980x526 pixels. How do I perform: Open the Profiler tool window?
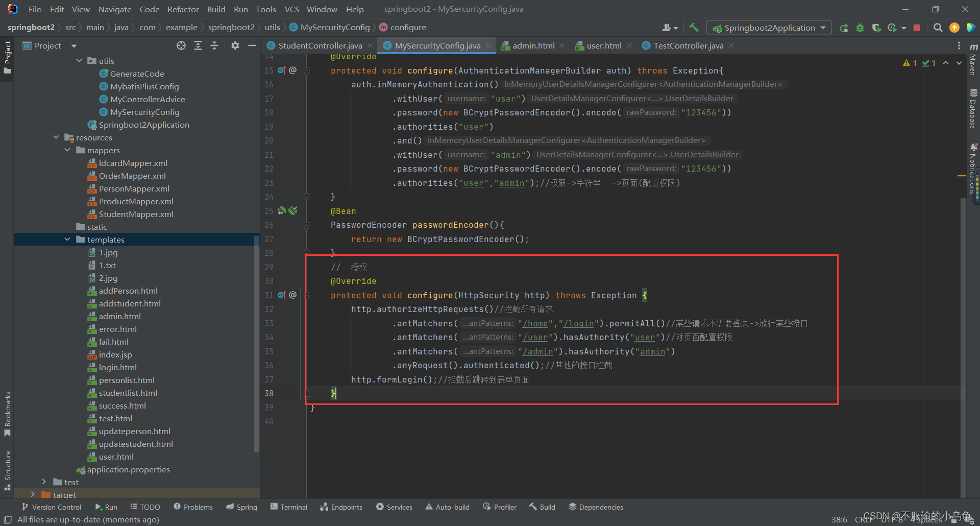[499, 507]
